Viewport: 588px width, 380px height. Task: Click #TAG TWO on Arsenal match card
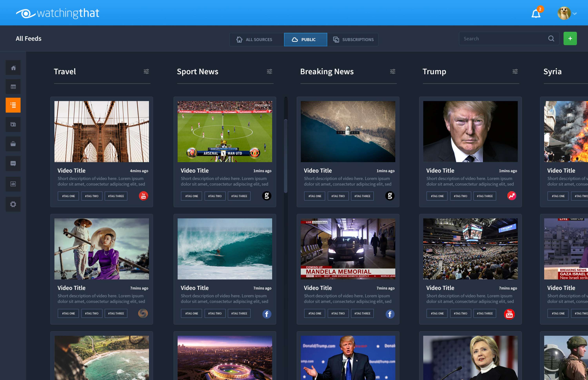click(215, 196)
